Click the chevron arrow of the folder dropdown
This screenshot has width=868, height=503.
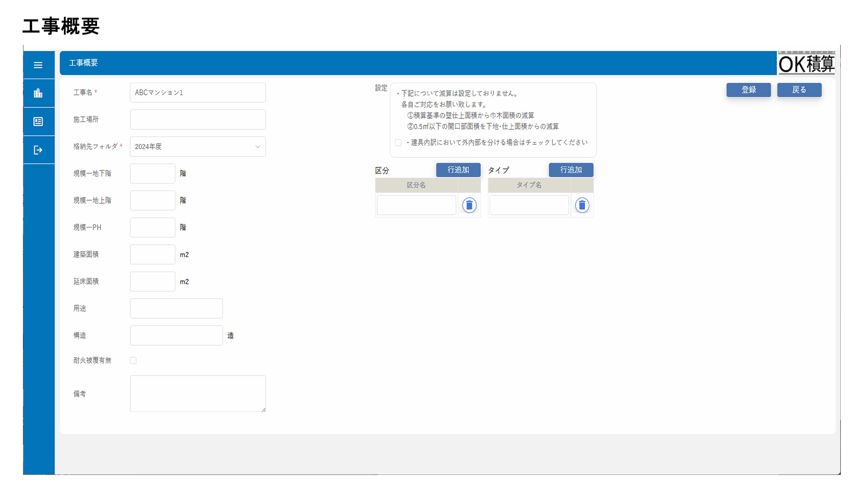pyautogui.click(x=258, y=146)
